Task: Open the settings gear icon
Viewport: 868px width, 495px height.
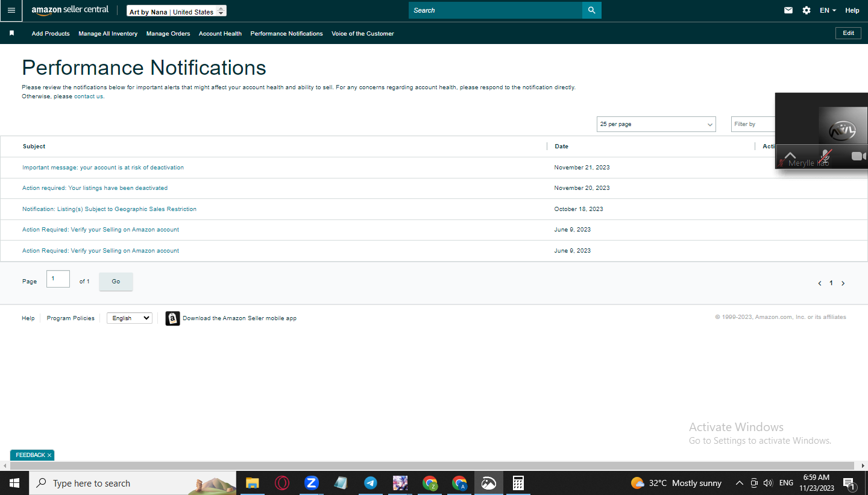Action: 807,10
